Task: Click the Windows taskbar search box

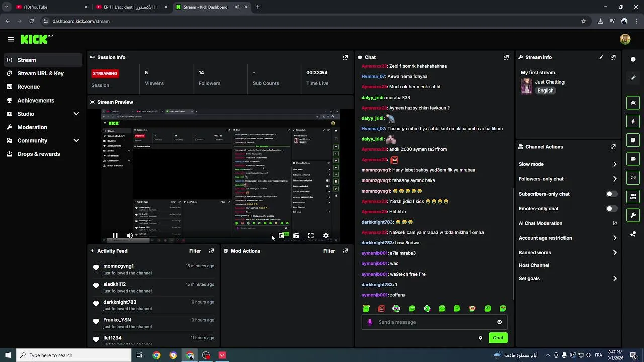Action: point(73,355)
